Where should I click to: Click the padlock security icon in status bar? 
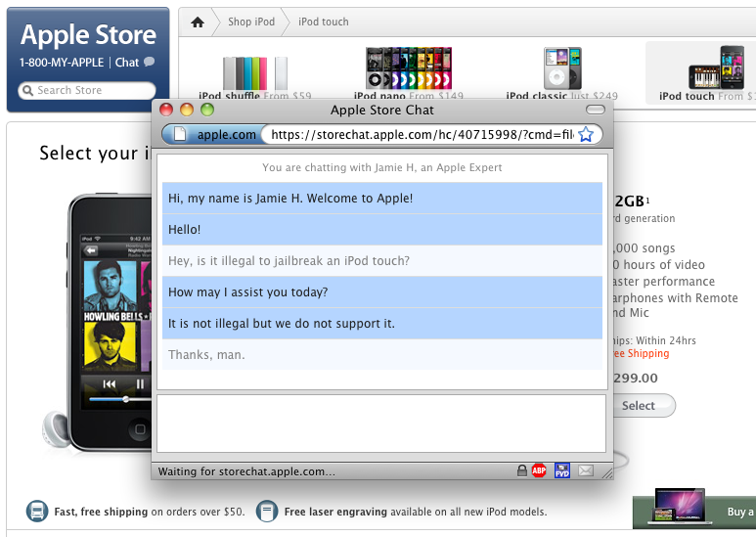tap(521, 470)
